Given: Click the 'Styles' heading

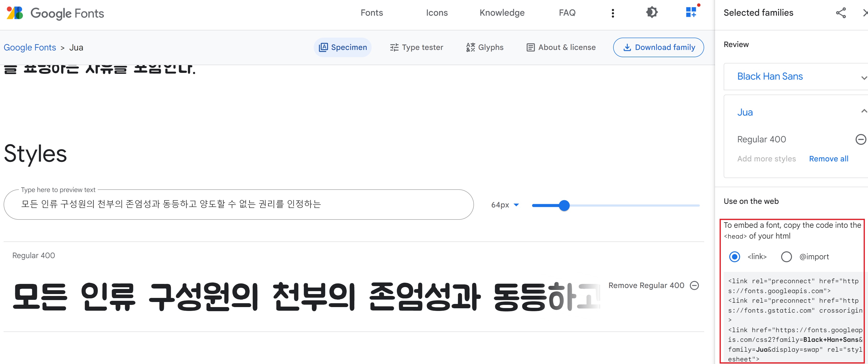Looking at the screenshot, I should click(35, 154).
